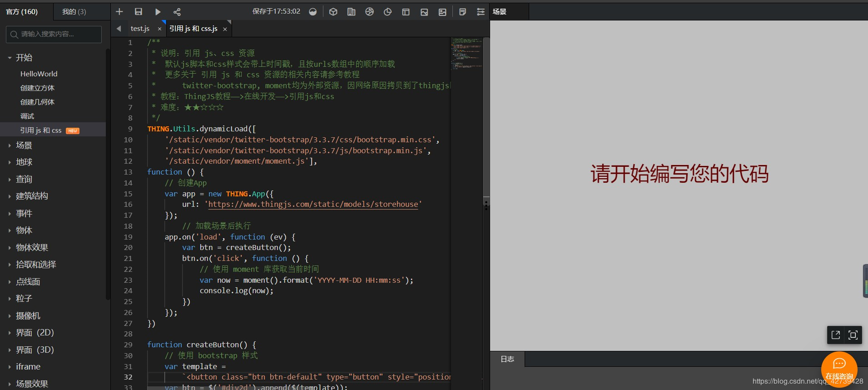Open scene preview in a new window

[x=836, y=335]
